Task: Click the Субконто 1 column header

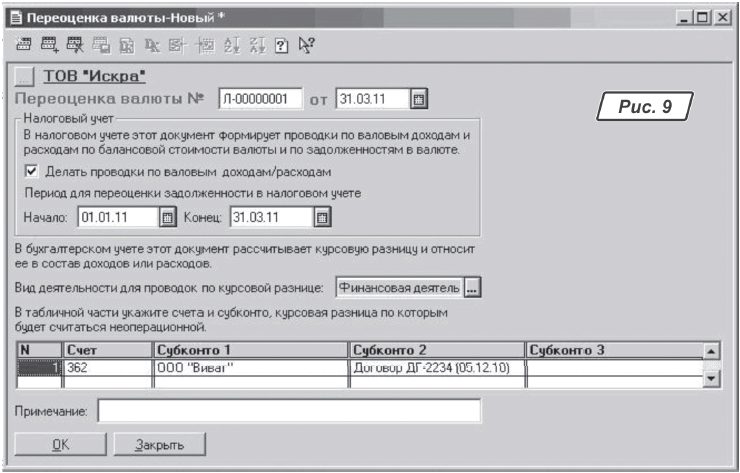Action: tap(249, 350)
